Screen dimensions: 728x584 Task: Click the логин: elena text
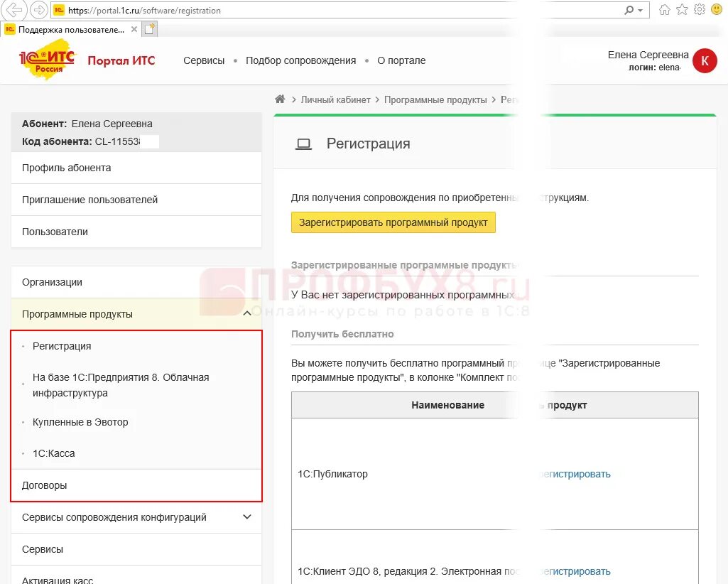coord(655,67)
